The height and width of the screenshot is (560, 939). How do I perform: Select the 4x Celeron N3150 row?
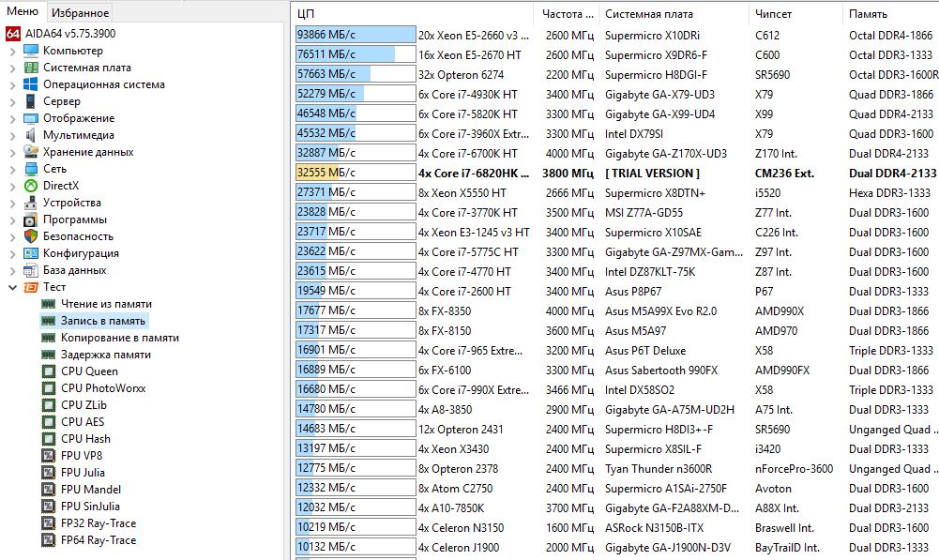pyautogui.click(x=617, y=528)
